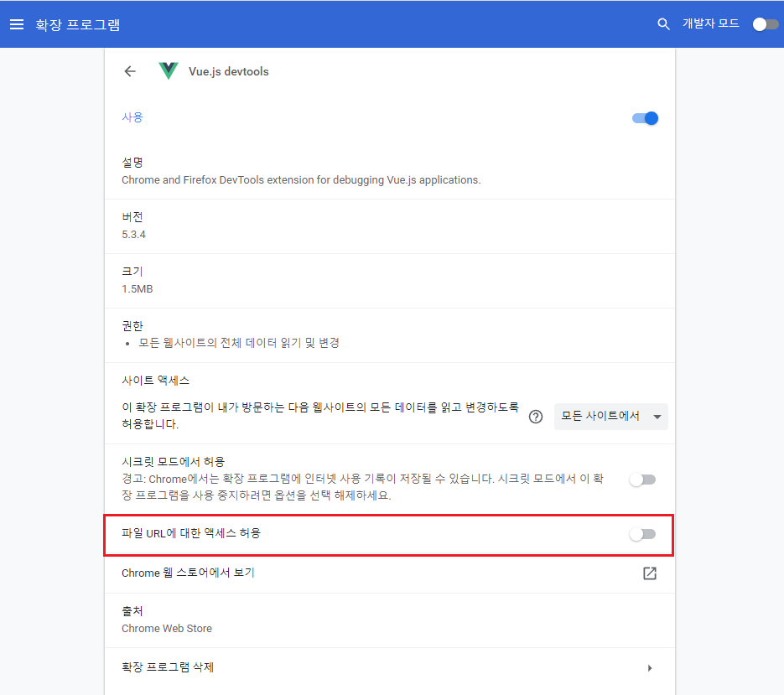Click the 파일 URL에 대한 액세스 허용 label
784x695 pixels.
tap(191, 532)
